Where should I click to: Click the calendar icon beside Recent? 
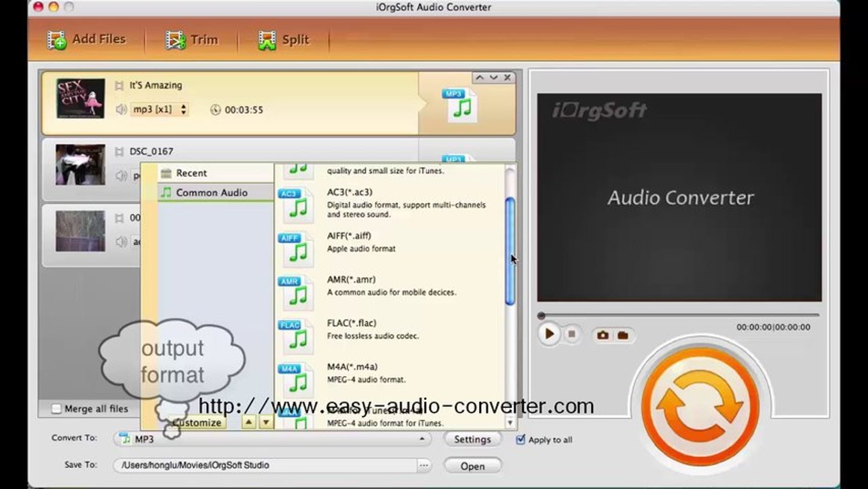(166, 173)
